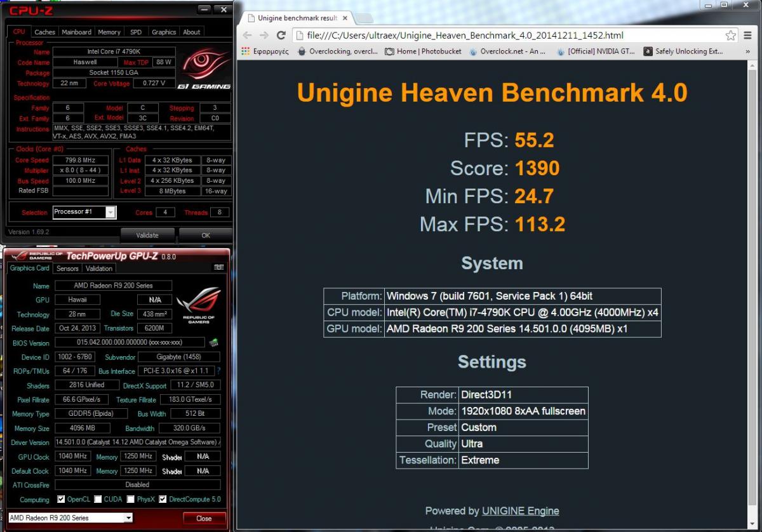762x532 pixels.
Task: Go back in the Chrome browser
Action: coord(248,36)
